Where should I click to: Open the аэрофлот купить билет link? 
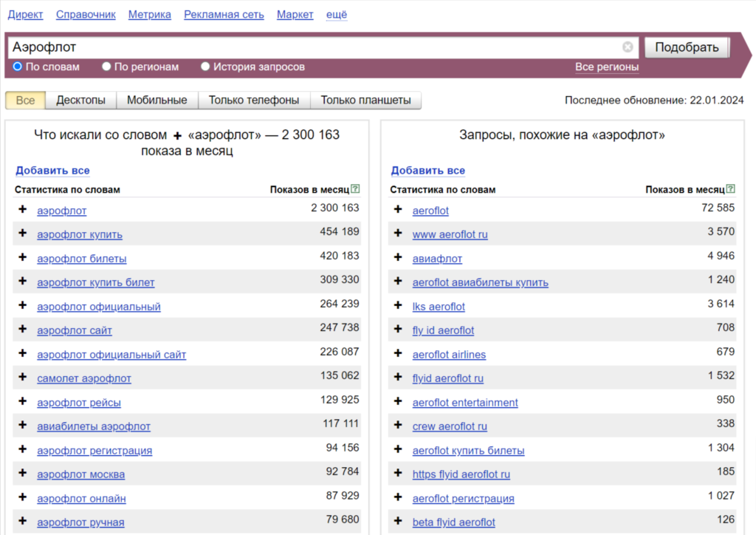pos(96,283)
